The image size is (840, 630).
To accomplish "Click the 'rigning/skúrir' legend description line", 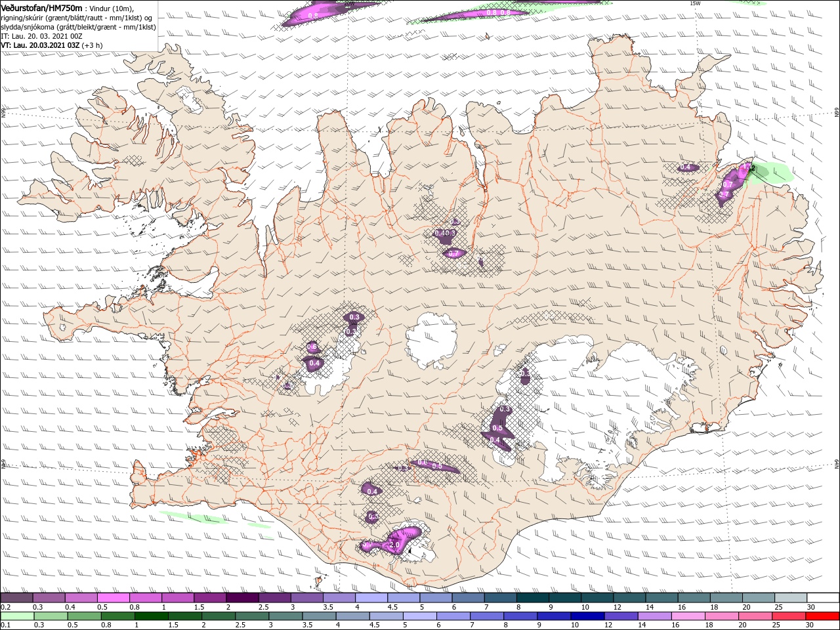I will point(77,18).
